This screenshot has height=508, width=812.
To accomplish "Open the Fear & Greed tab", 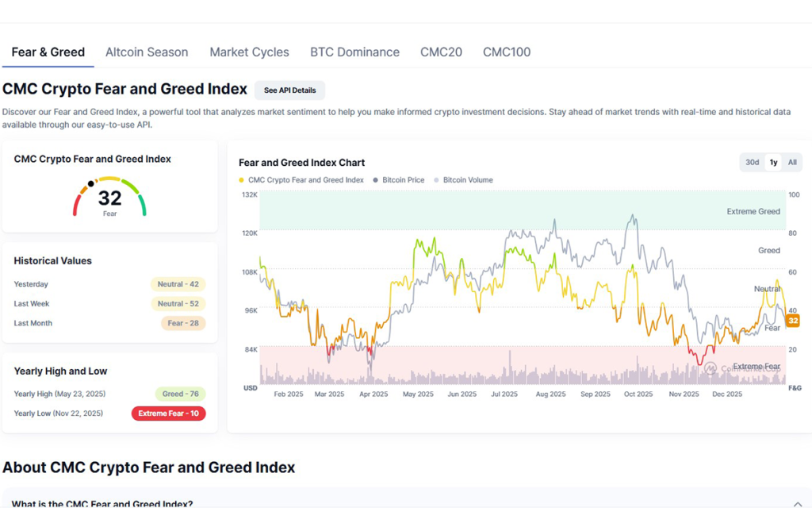I will [x=48, y=52].
